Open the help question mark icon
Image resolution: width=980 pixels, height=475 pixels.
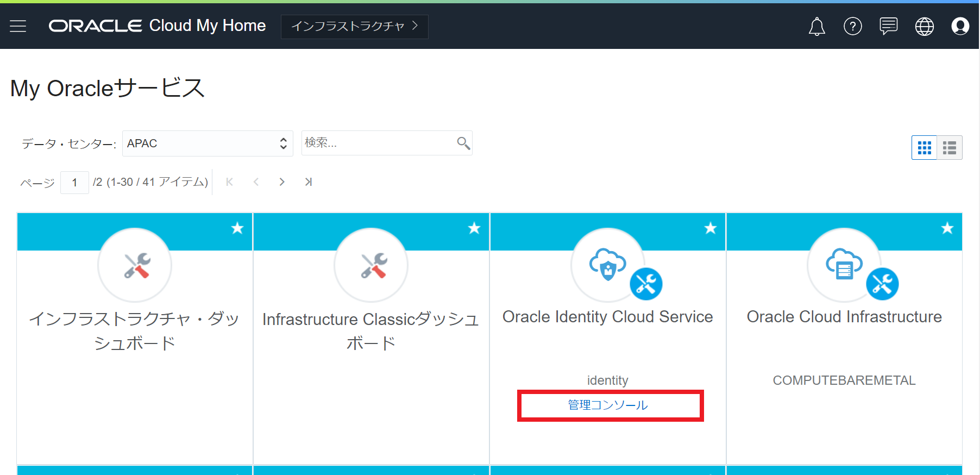click(x=852, y=26)
